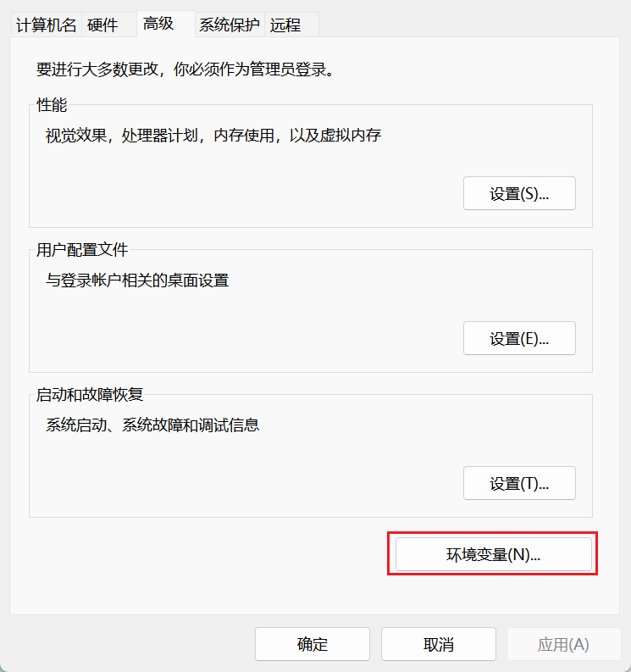The image size is (631, 672).
Task: Switch to the 计算机名 tab
Action: [x=46, y=25]
